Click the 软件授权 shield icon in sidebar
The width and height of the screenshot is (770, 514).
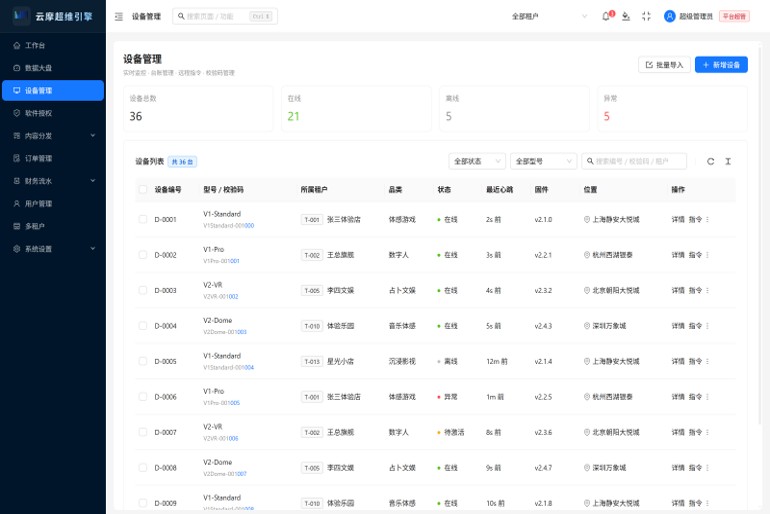(17, 113)
